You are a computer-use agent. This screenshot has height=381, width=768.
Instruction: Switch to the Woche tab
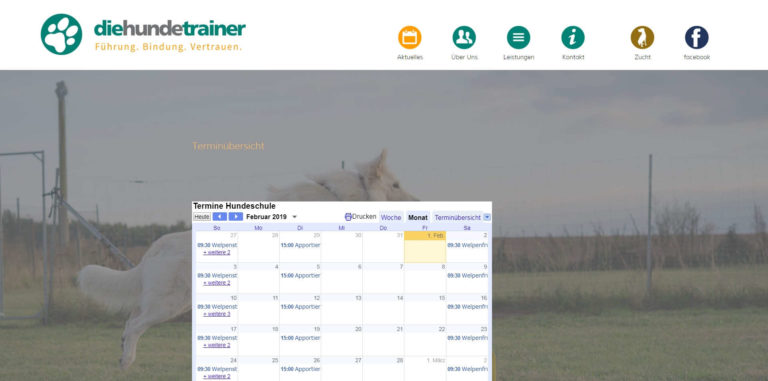pyautogui.click(x=391, y=217)
